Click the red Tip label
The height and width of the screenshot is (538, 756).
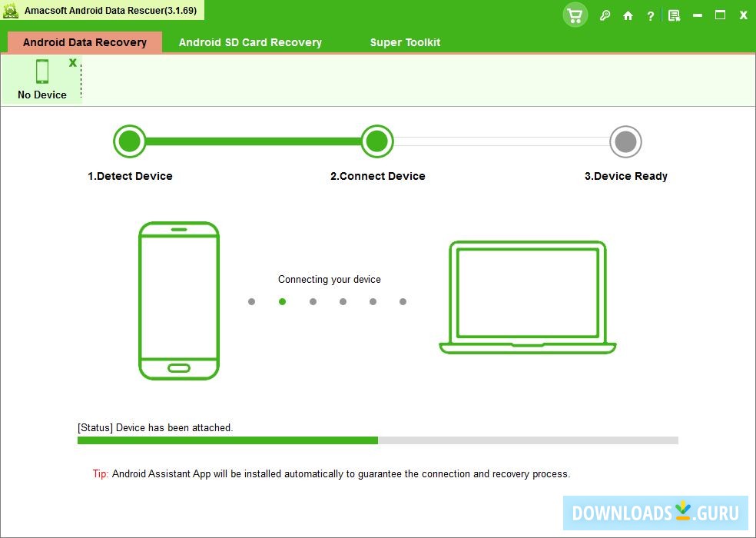101,474
